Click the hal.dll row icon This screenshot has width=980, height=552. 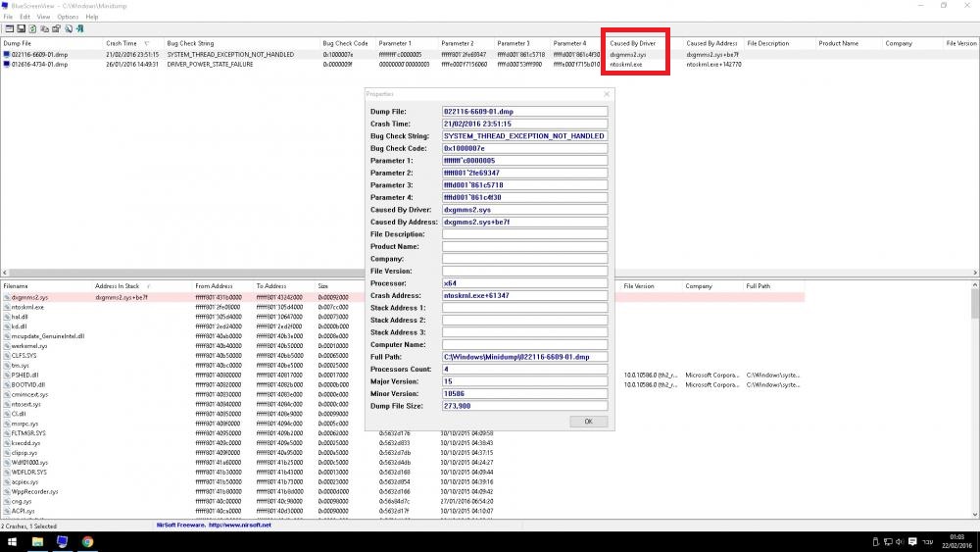pyautogui.click(x=6, y=317)
